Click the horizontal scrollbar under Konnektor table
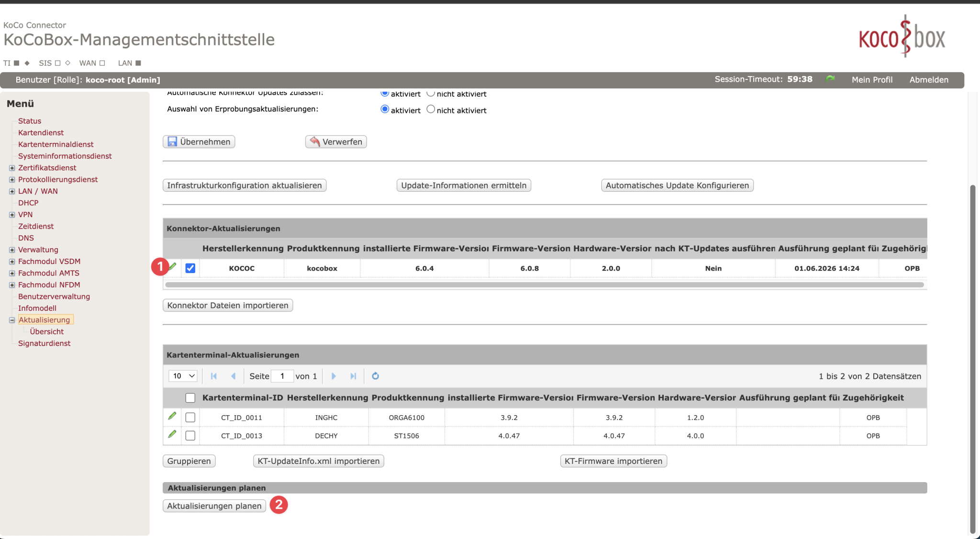The width and height of the screenshot is (980, 539). coord(545,285)
